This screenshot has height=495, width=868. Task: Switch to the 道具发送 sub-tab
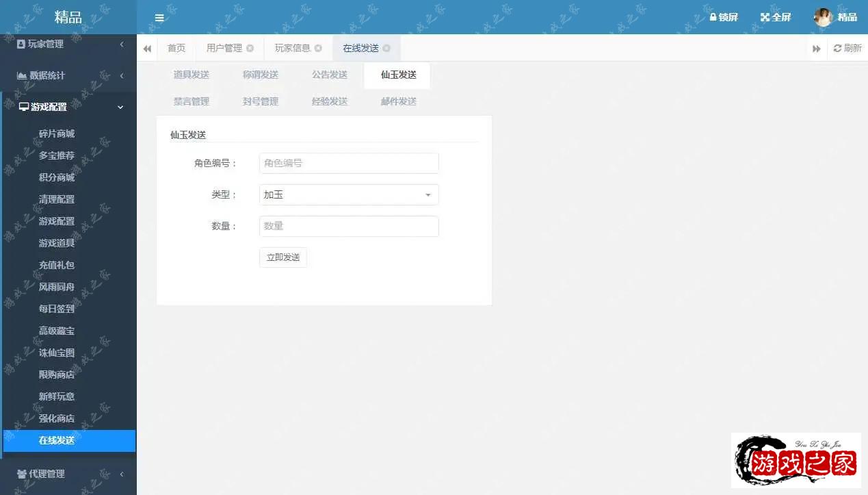(191, 75)
